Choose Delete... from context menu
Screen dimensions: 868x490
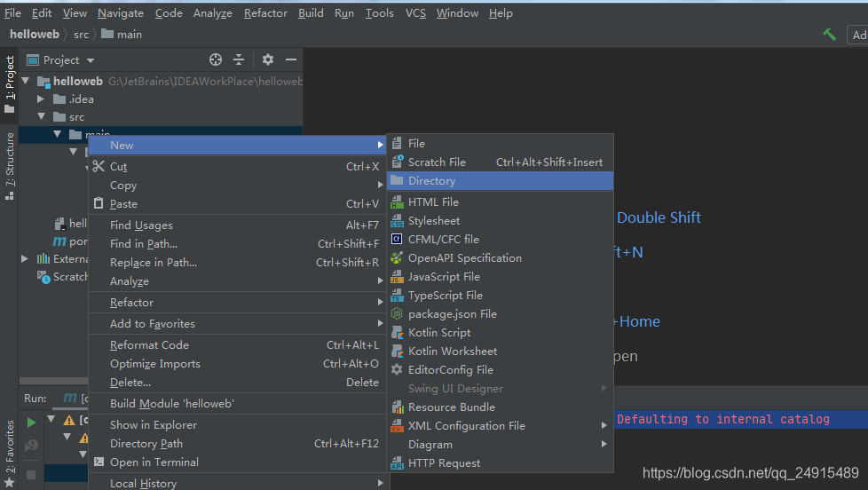click(x=239, y=382)
